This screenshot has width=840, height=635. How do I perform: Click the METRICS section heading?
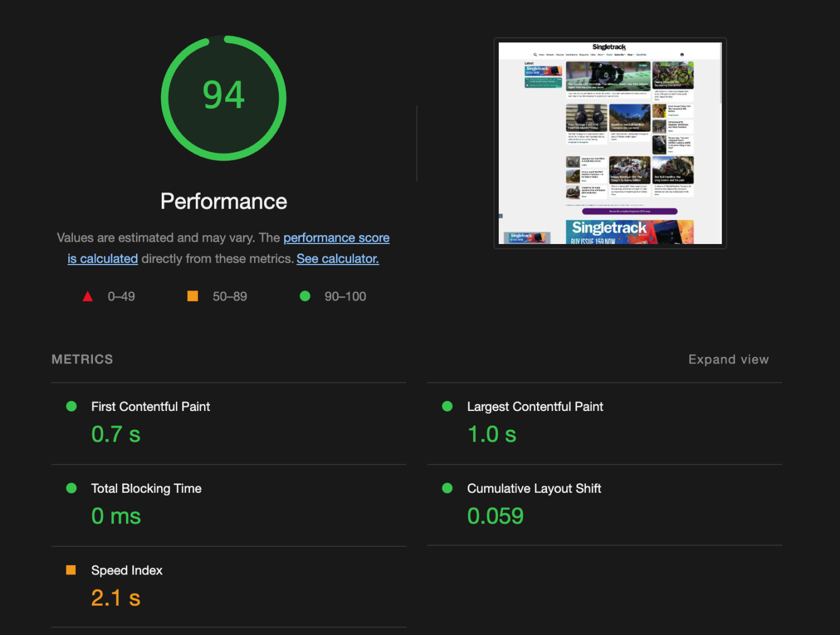point(82,359)
